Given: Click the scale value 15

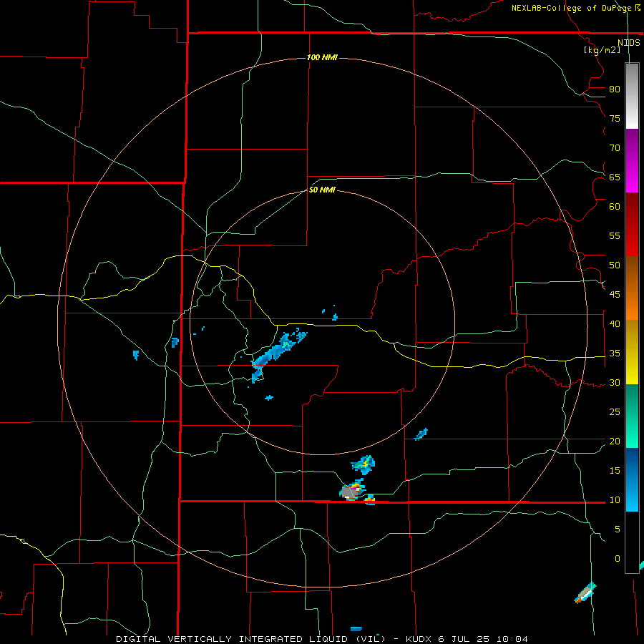Looking at the screenshot, I should click(615, 471).
